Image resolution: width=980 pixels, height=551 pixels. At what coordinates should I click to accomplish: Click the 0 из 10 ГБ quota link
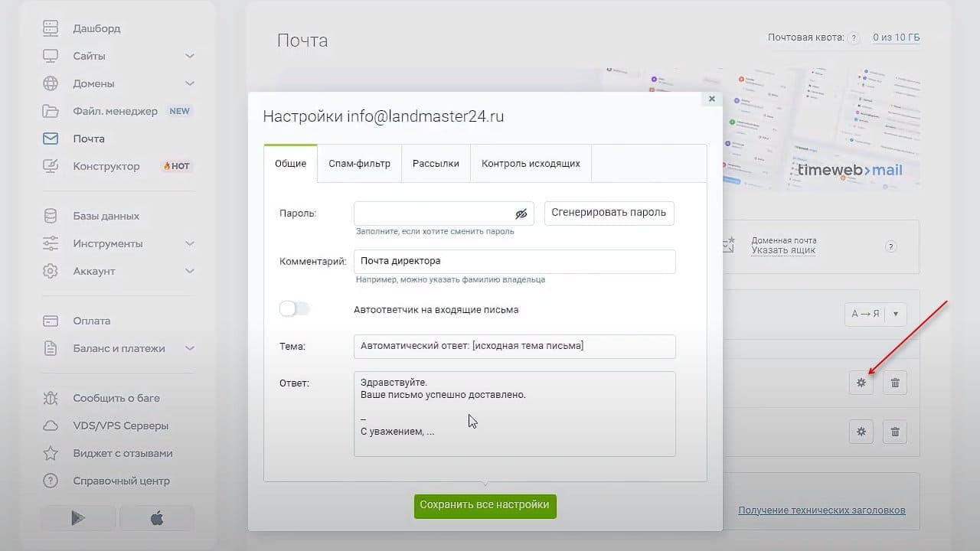897,37
